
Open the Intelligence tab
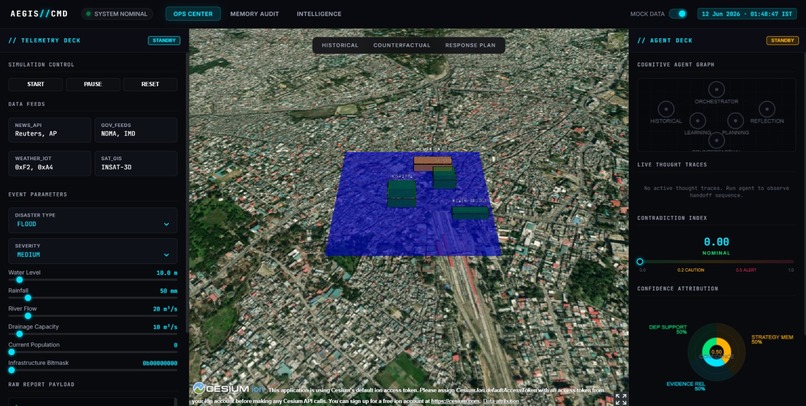(319, 14)
